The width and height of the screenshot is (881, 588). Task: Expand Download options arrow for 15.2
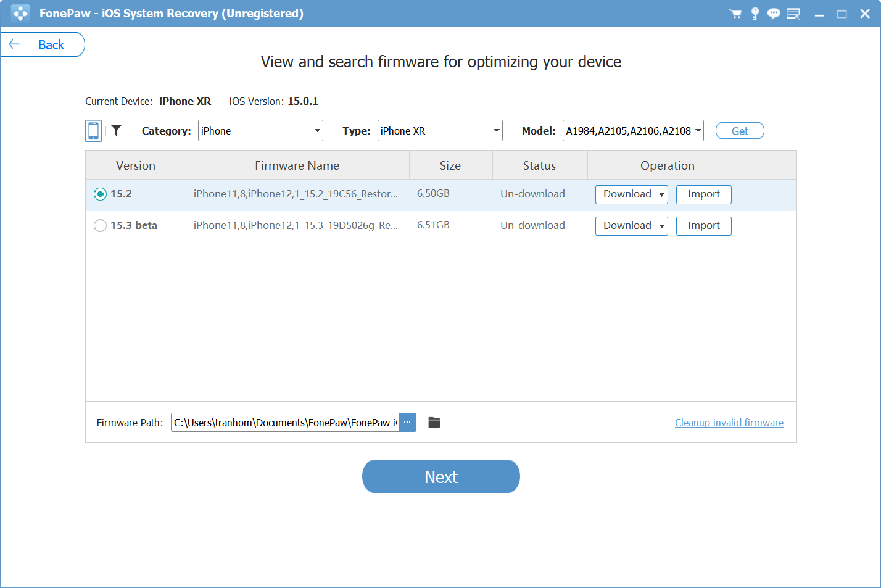pyautogui.click(x=661, y=194)
